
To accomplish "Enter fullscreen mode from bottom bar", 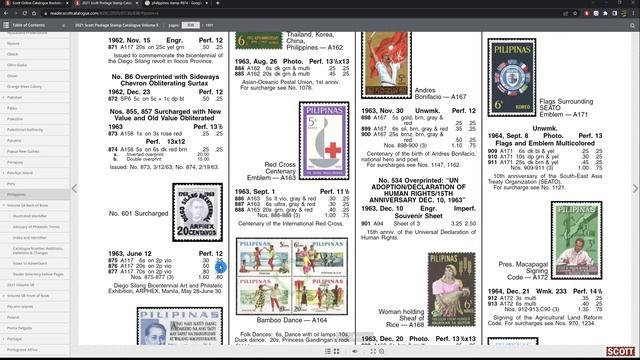I will pos(373,351).
